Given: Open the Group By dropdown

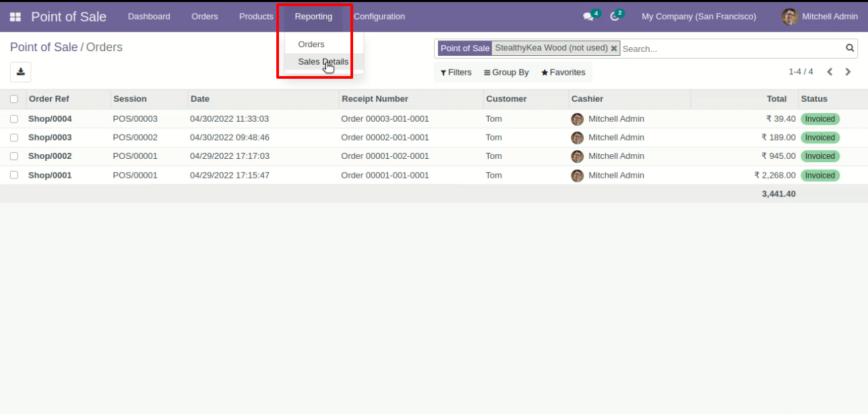Looking at the screenshot, I should coord(506,72).
